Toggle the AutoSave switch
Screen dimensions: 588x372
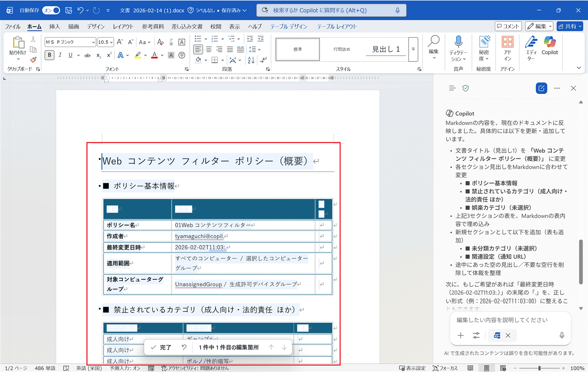click(51, 10)
